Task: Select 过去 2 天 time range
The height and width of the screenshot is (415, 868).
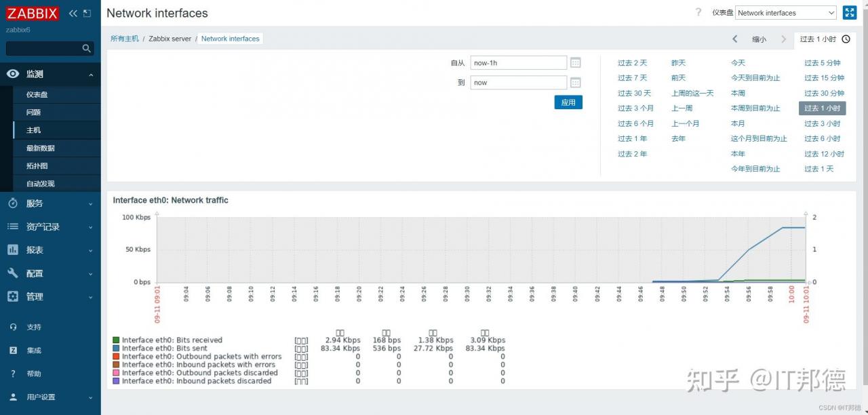Action: click(x=632, y=62)
